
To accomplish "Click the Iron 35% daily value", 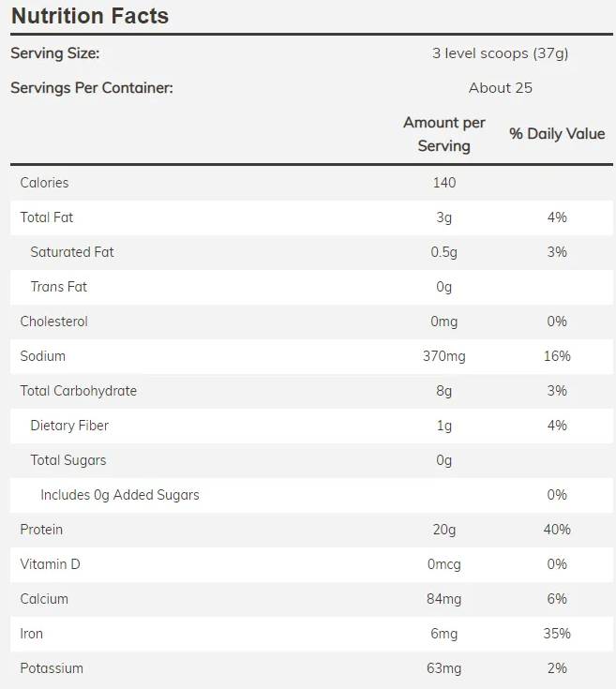I will coord(557,634).
